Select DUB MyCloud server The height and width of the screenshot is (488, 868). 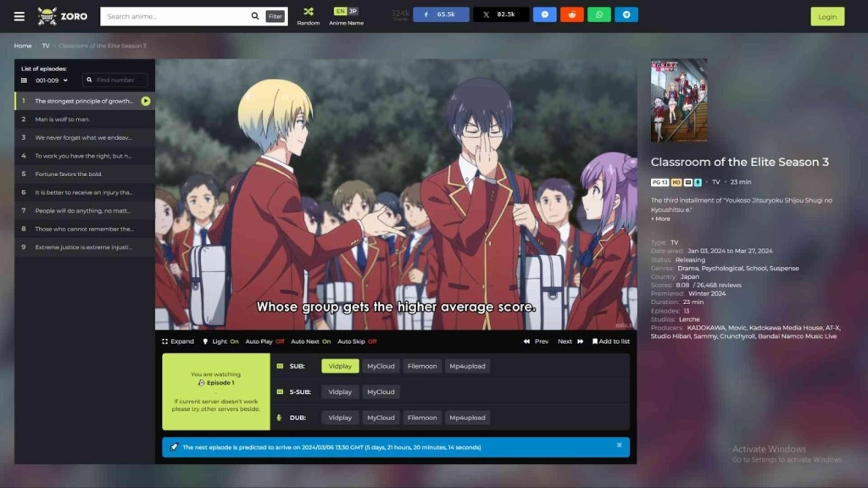tap(381, 418)
